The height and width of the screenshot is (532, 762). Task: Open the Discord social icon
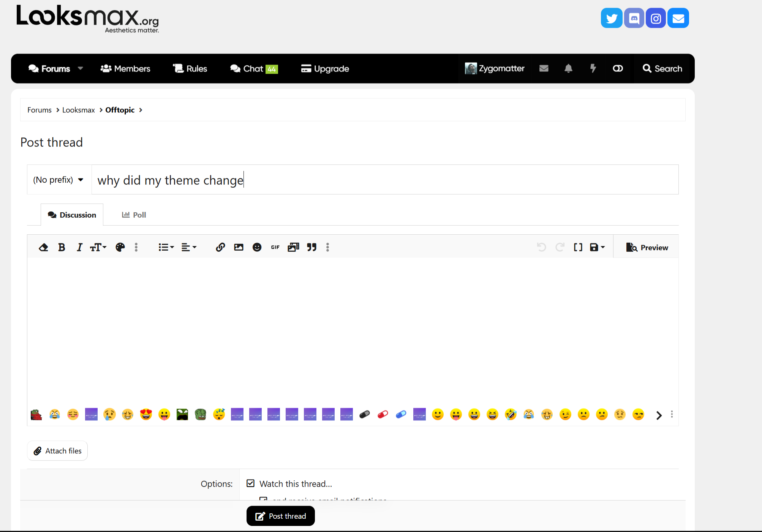click(634, 18)
